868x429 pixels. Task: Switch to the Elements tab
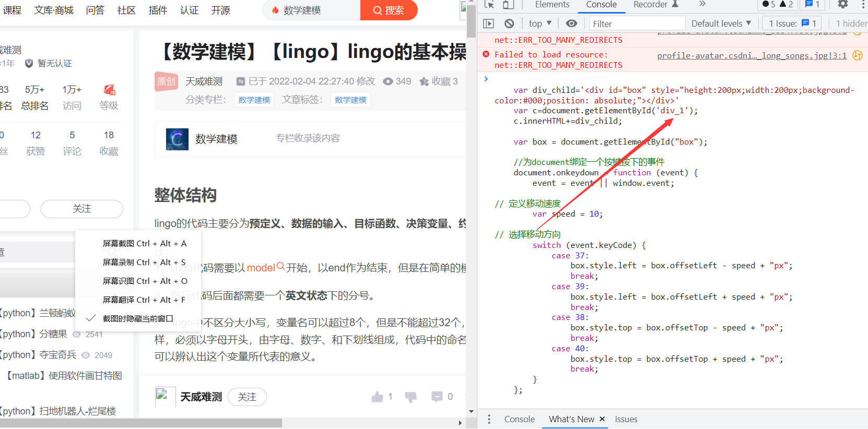[x=552, y=5]
